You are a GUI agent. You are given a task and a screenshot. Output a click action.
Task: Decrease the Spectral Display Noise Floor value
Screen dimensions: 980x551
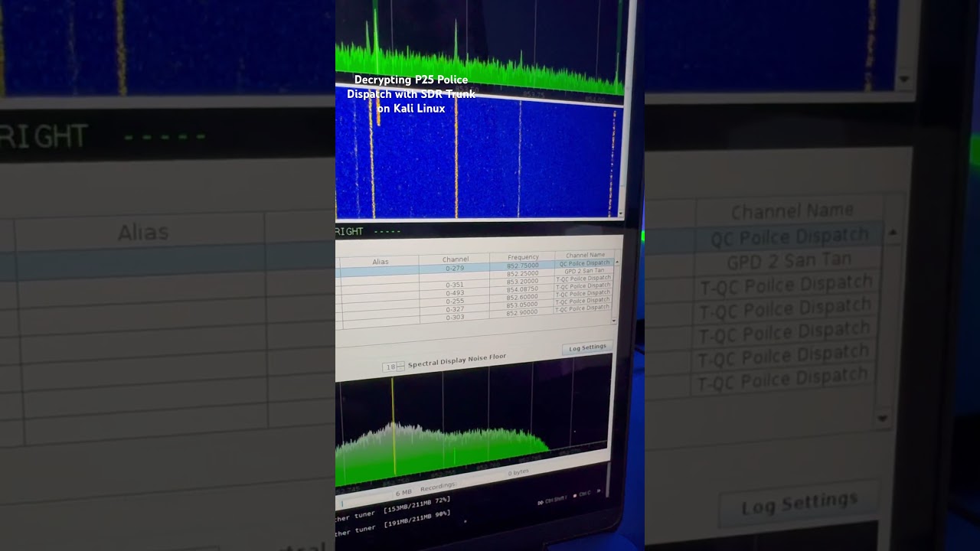(x=400, y=369)
